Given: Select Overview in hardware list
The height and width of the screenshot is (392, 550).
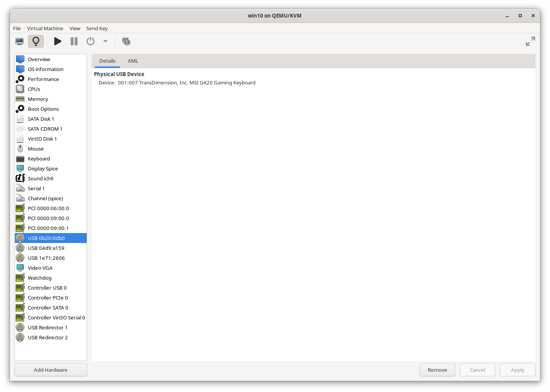Looking at the screenshot, I should [x=51, y=59].
